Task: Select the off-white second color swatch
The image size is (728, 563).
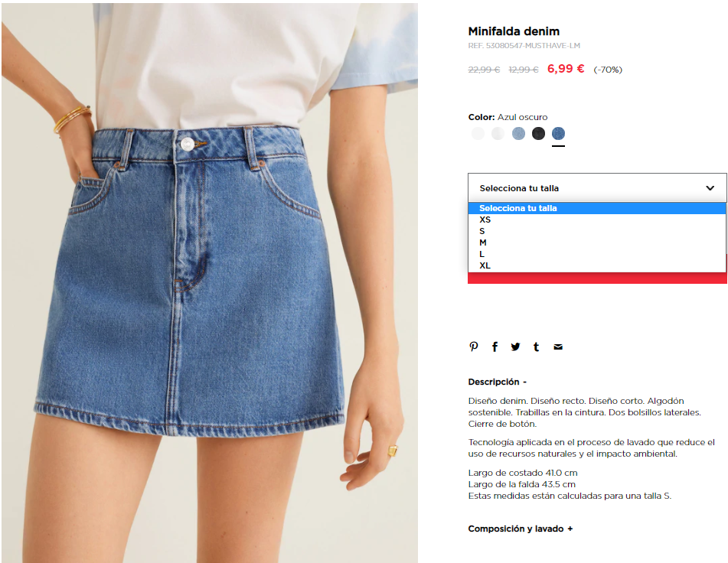Action: [498, 134]
